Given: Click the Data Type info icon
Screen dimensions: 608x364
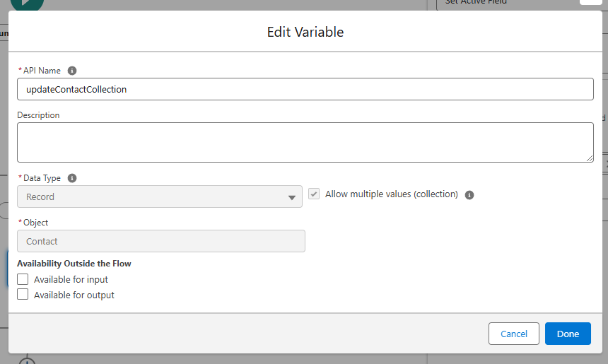Looking at the screenshot, I should [x=72, y=178].
